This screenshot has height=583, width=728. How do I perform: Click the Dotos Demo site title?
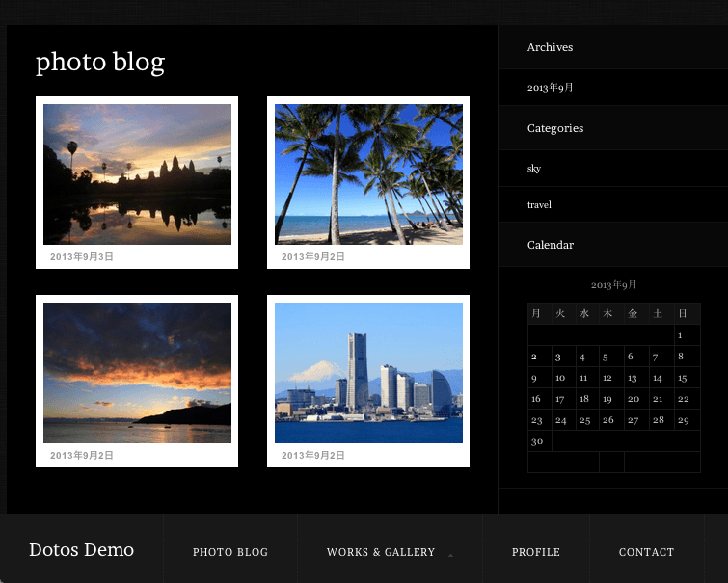click(x=81, y=549)
